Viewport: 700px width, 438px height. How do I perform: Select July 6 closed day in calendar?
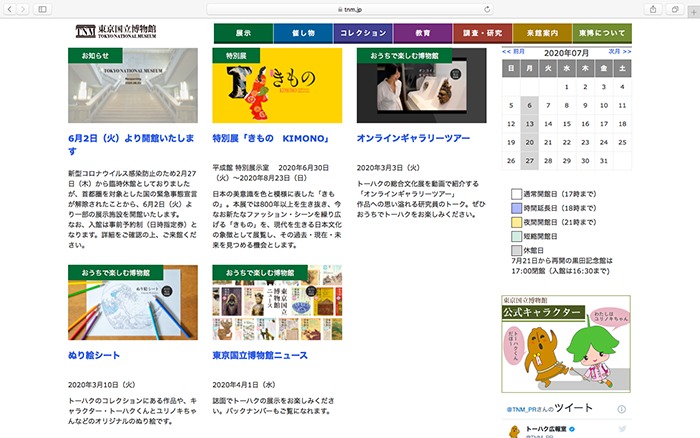529,105
